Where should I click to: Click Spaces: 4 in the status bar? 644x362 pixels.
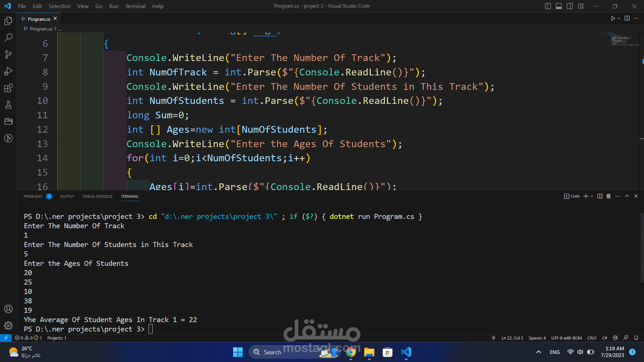tap(537, 338)
